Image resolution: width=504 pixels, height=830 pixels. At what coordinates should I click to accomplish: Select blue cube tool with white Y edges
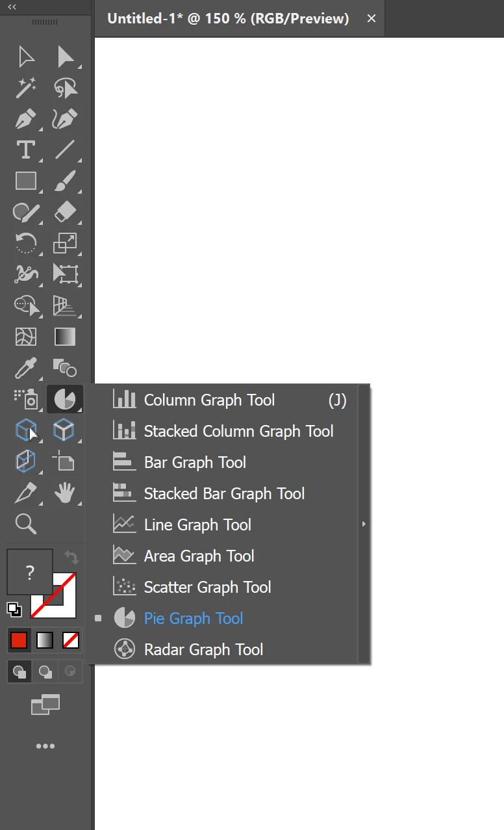65,430
